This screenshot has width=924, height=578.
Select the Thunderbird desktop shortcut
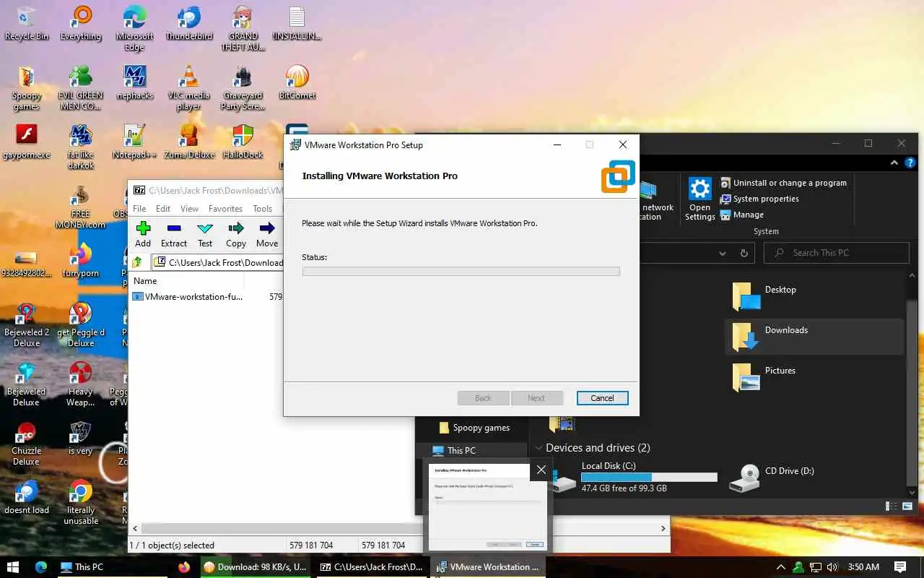(189, 23)
